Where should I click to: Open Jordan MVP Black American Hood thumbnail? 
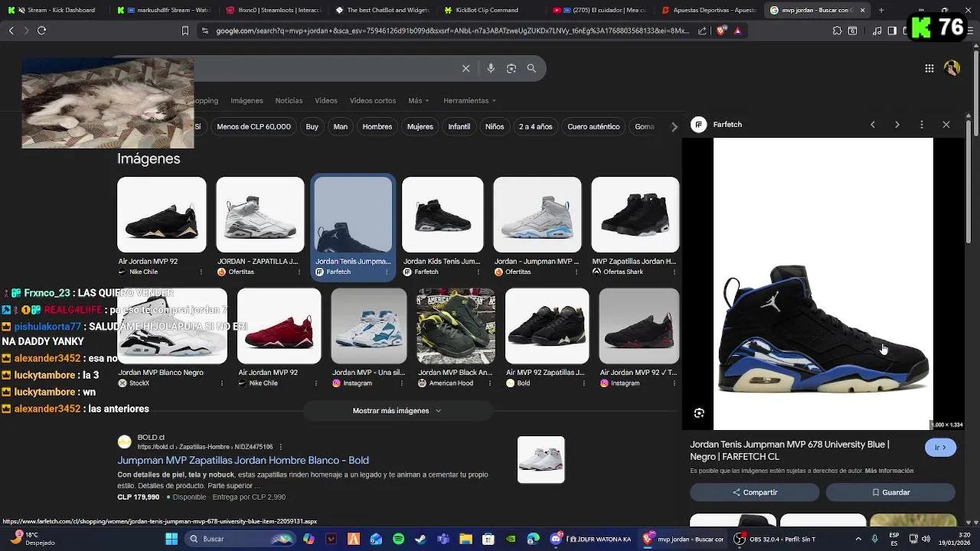tap(456, 326)
